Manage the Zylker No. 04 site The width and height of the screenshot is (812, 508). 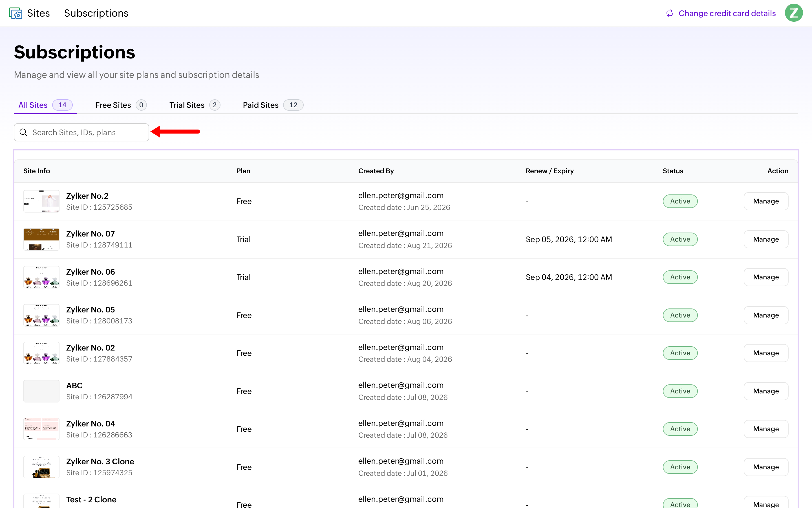(x=766, y=429)
